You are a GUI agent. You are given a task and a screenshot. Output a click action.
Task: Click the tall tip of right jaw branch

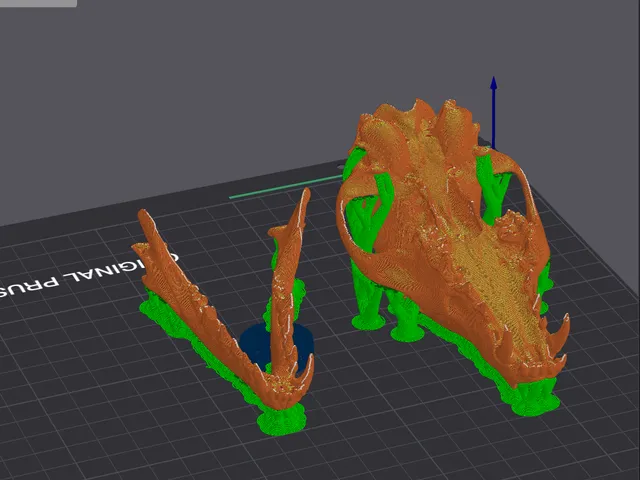305,197
